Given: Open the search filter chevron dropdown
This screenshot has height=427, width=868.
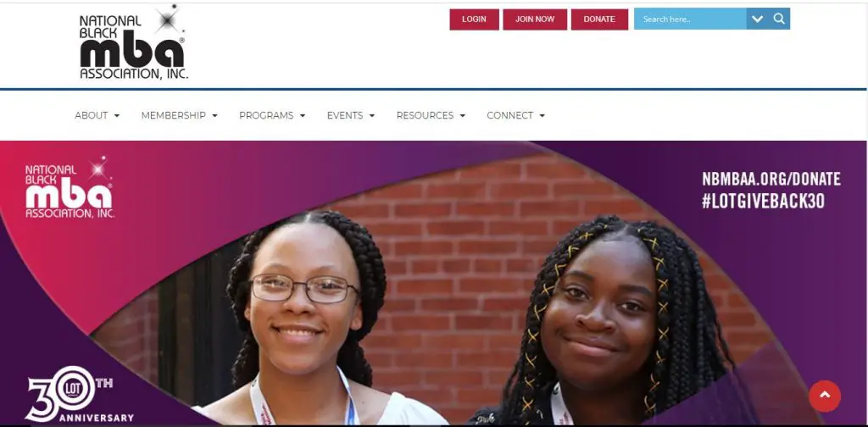Looking at the screenshot, I should tap(757, 19).
